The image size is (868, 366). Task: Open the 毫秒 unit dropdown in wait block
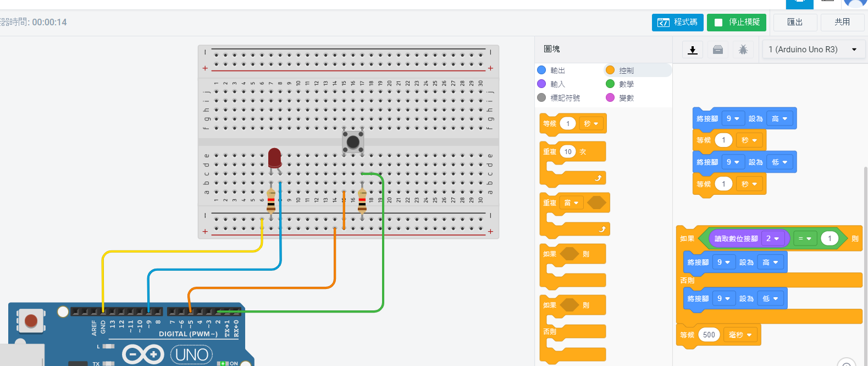coord(740,335)
